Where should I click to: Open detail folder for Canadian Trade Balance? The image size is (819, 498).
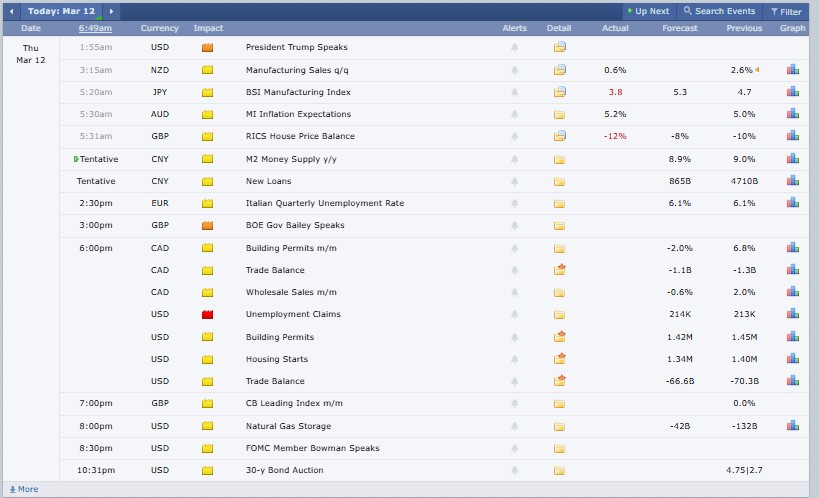(560, 270)
